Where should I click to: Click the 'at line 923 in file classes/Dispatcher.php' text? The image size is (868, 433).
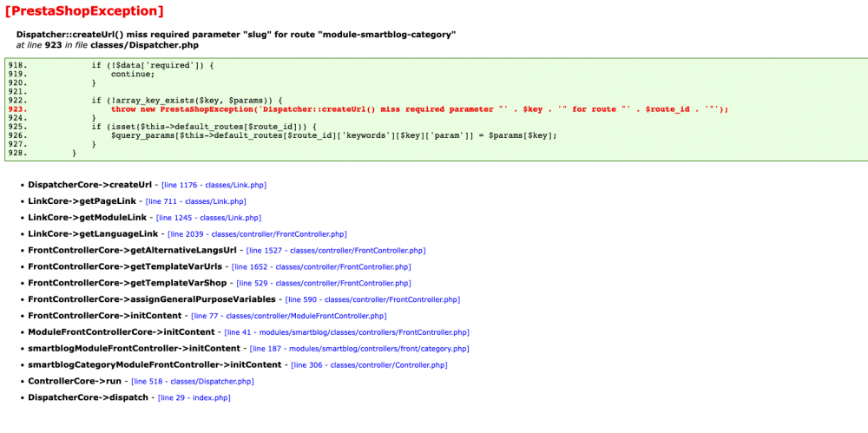coord(108,45)
